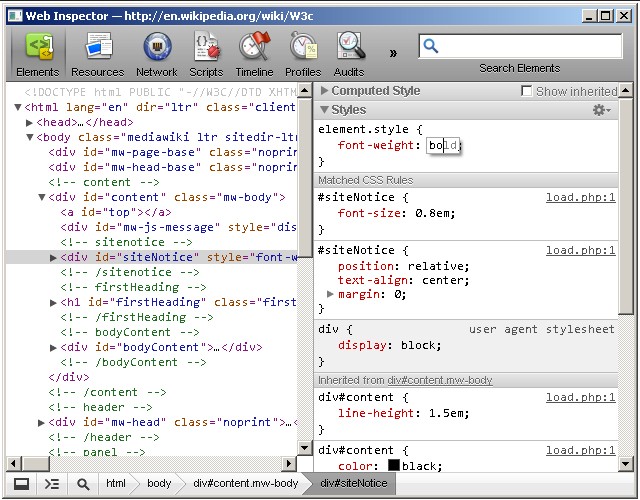Screen dimensions: 640x500
Task: Click the DOM tree scroll left arrow
Action: (x=13, y=464)
